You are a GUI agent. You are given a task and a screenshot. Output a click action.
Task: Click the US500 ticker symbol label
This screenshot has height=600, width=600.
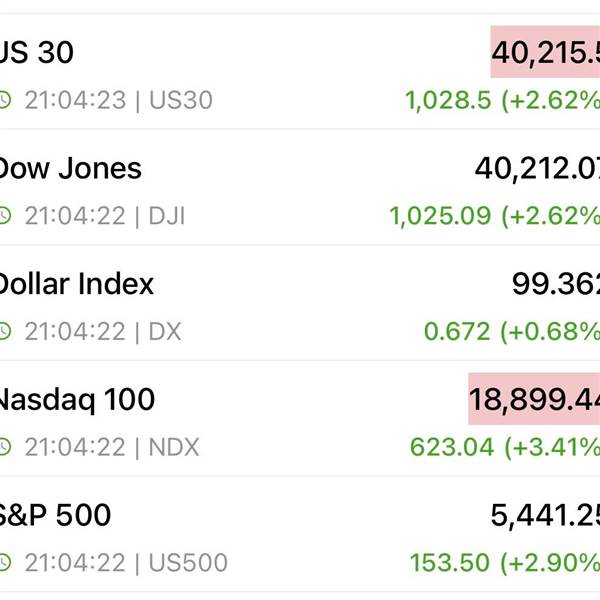click(188, 562)
